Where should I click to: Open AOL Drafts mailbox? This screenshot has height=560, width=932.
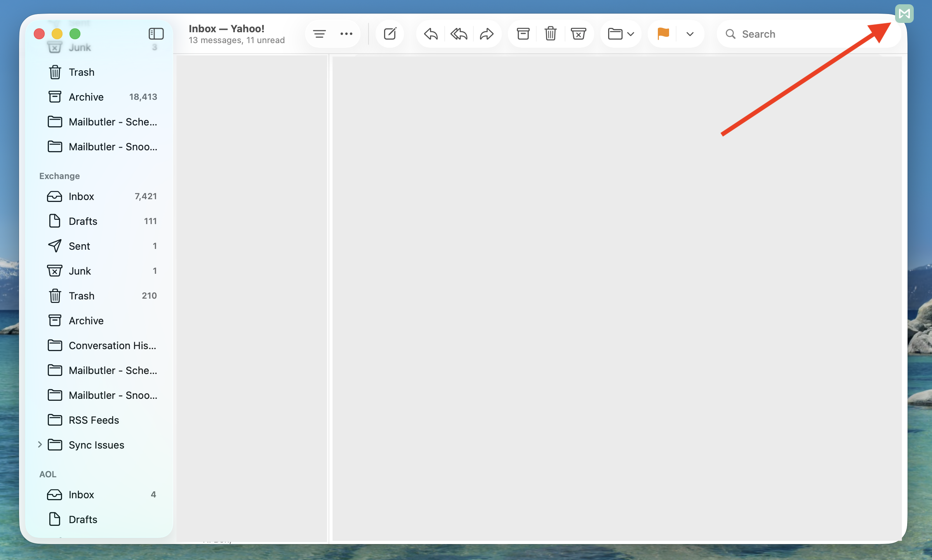tap(99, 520)
